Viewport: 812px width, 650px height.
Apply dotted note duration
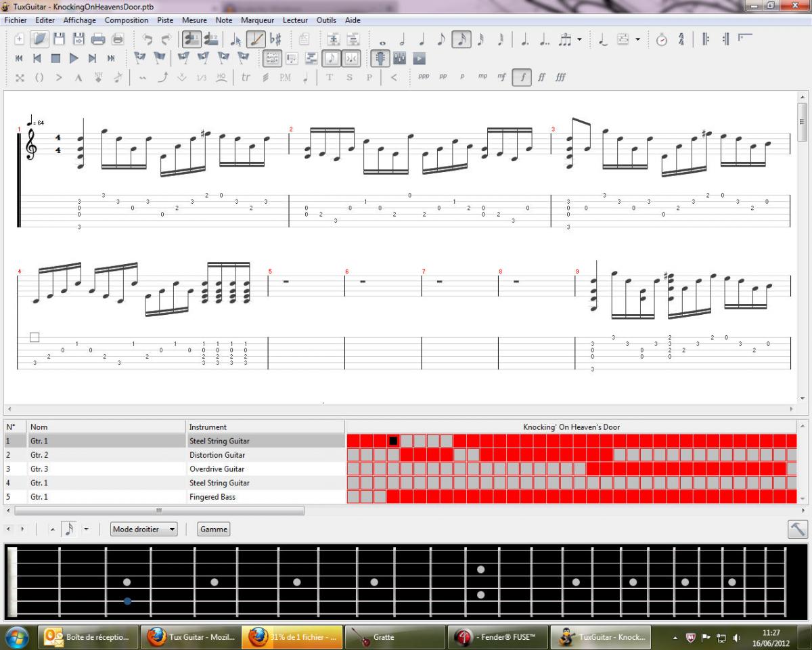tap(524, 39)
